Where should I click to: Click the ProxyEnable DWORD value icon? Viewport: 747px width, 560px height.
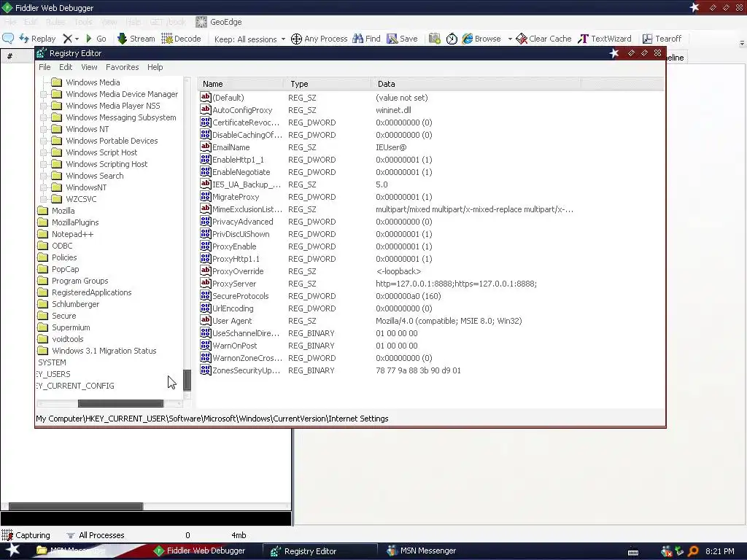pyautogui.click(x=205, y=246)
